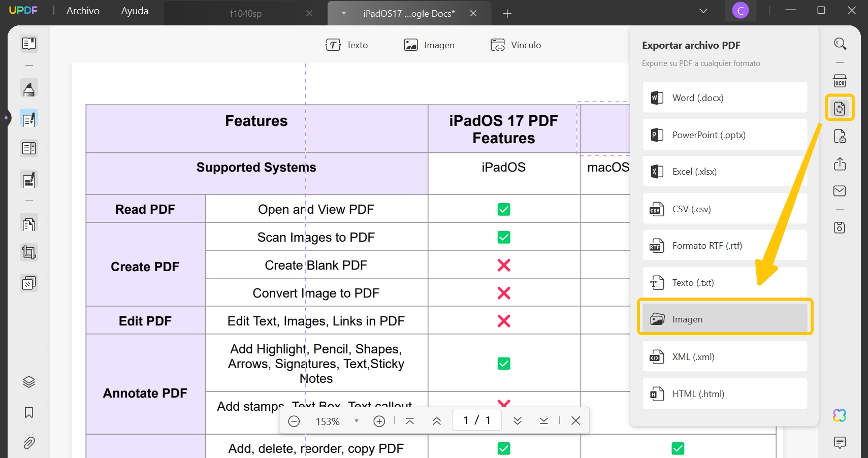Open the Bookmarks panel
This screenshot has height=458, width=868.
click(29, 412)
